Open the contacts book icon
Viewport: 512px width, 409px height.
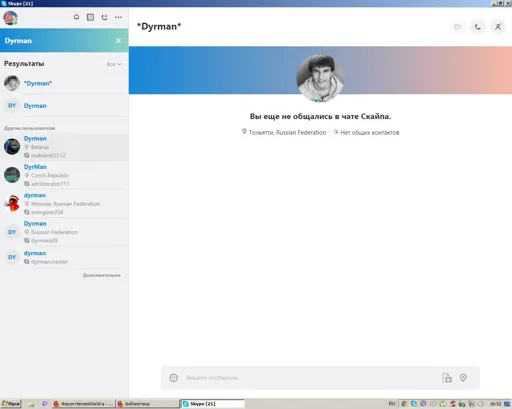pos(90,17)
